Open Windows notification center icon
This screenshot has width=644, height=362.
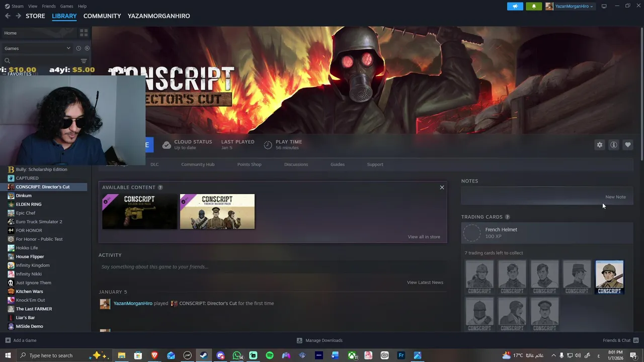[x=633, y=355]
